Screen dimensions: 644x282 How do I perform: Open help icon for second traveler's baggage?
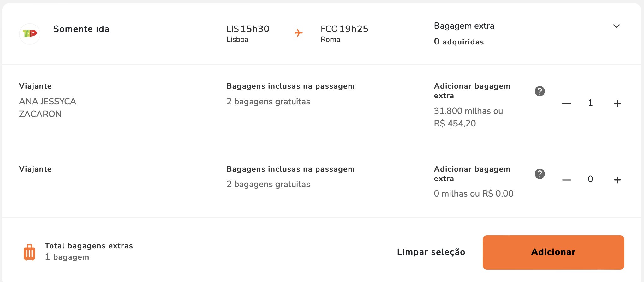[540, 174]
